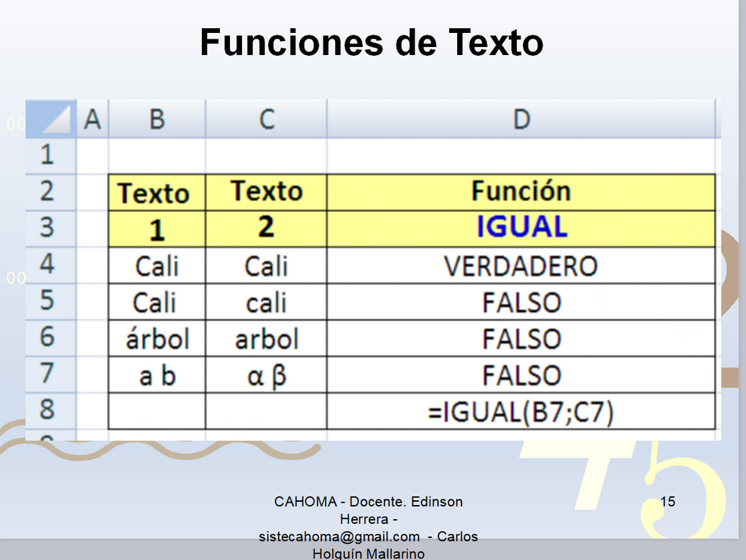
Task: Click the cell containing árbol with accent
Action: coord(157,339)
